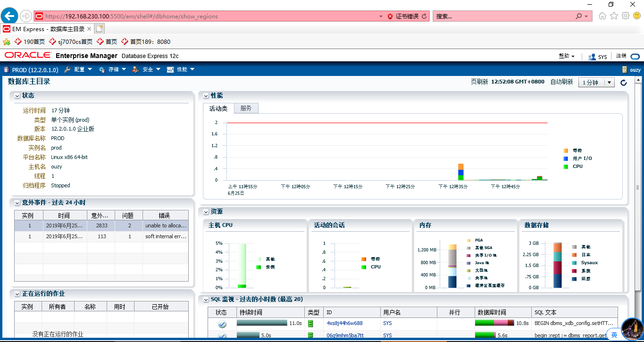Click the 等待 legend swatch in the performance chart
This screenshot has height=342, width=644.
click(x=566, y=150)
